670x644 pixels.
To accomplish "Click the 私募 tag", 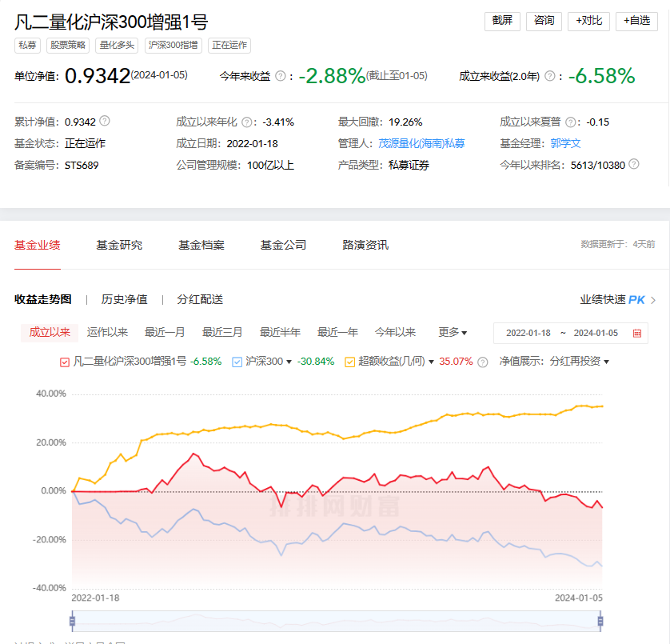I will [27, 46].
